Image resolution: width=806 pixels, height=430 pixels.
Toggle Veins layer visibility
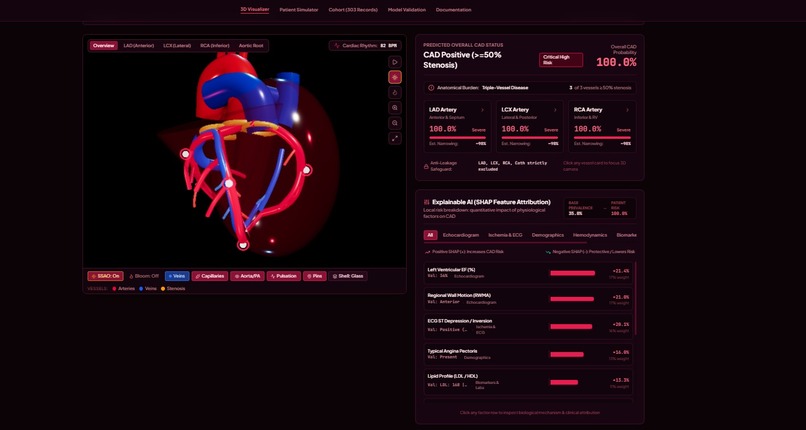[177, 276]
